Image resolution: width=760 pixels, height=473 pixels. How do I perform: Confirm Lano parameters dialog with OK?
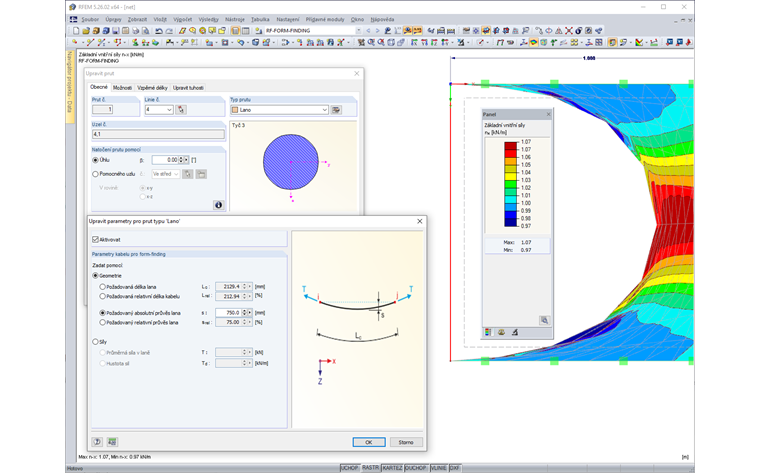coord(369,442)
